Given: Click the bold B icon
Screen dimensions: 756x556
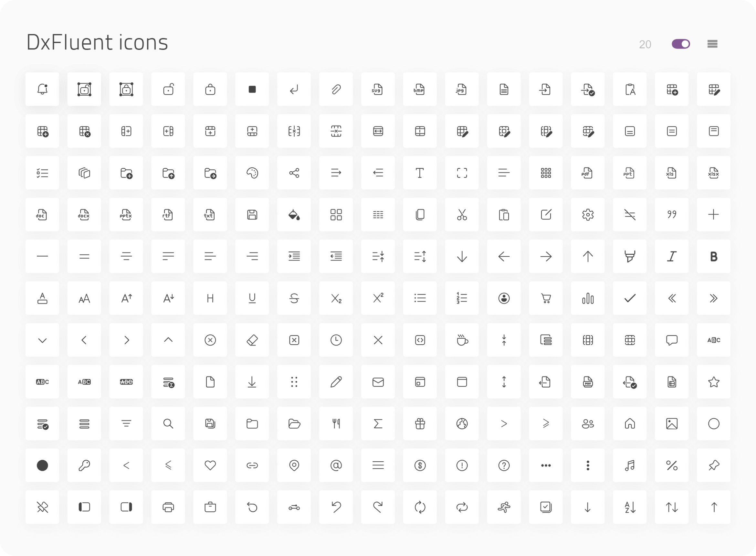Looking at the screenshot, I should click(x=713, y=256).
